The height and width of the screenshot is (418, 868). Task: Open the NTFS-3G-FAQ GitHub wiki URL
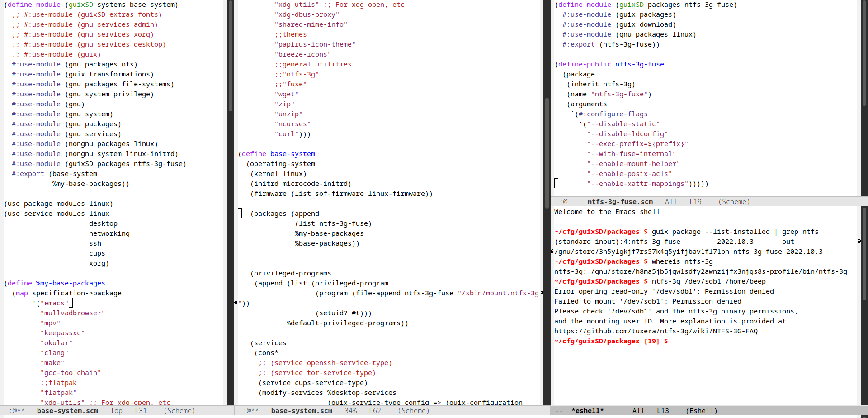pyautogui.click(x=656, y=331)
